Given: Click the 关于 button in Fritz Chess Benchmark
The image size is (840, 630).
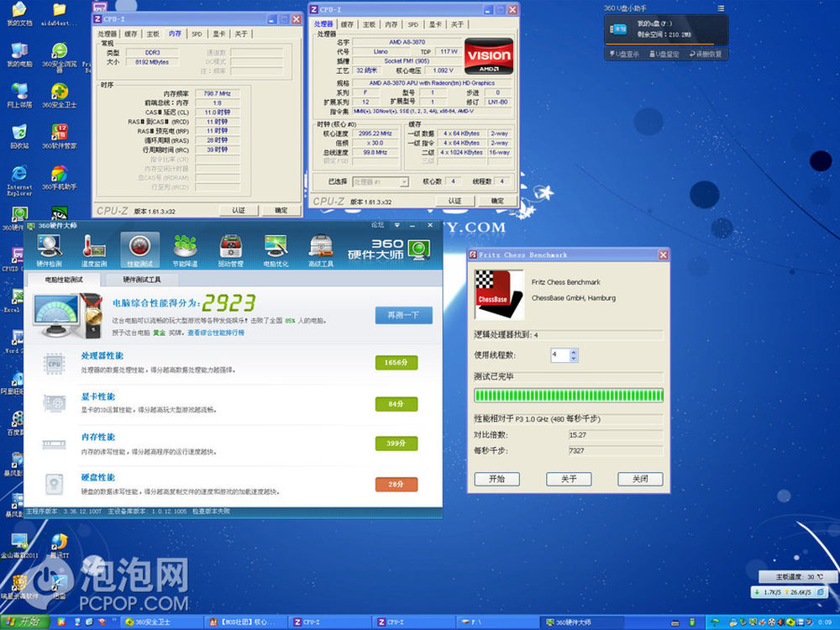Looking at the screenshot, I should click(x=569, y=479).
